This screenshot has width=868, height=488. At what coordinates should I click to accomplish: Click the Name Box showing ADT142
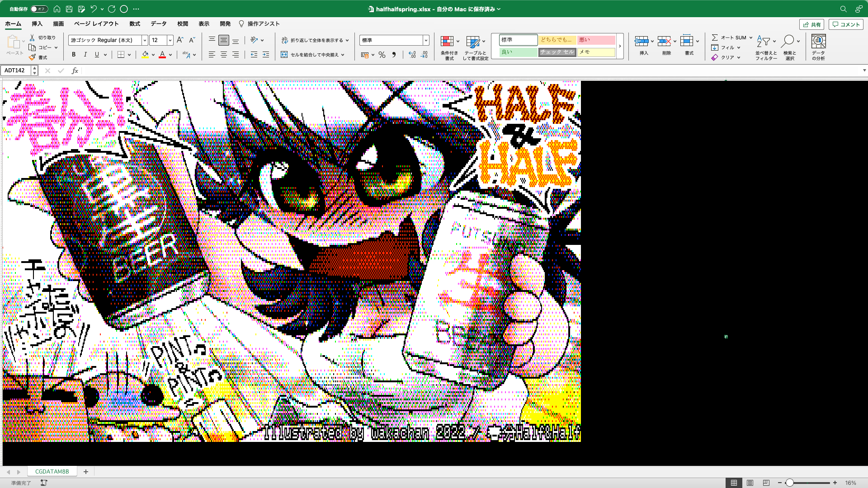(x=16, y=70)
